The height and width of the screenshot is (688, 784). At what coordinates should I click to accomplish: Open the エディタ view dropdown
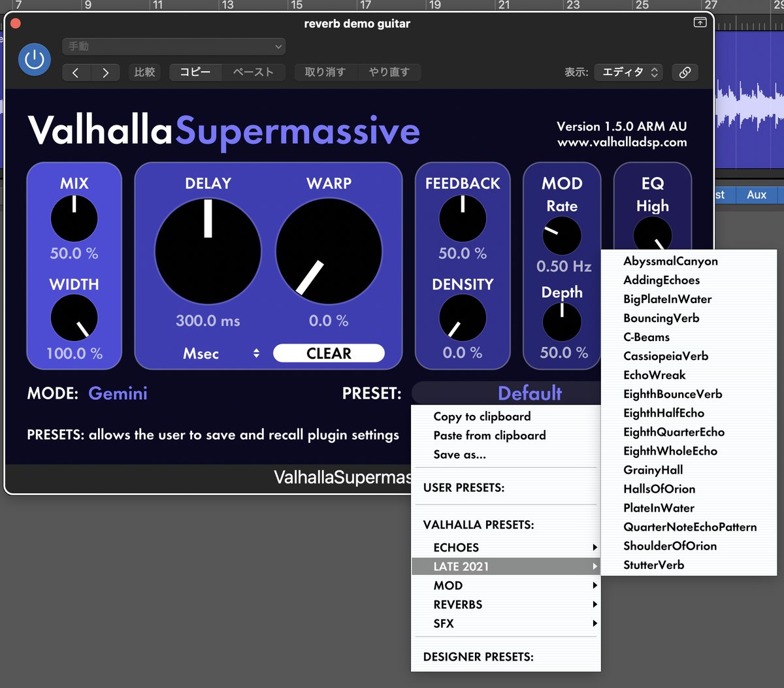[629, 73]
